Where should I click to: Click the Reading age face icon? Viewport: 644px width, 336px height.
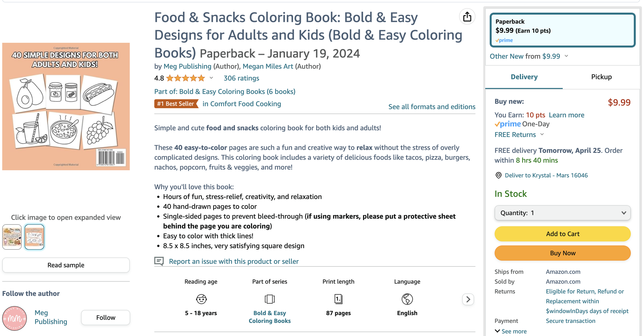(201, 299)
